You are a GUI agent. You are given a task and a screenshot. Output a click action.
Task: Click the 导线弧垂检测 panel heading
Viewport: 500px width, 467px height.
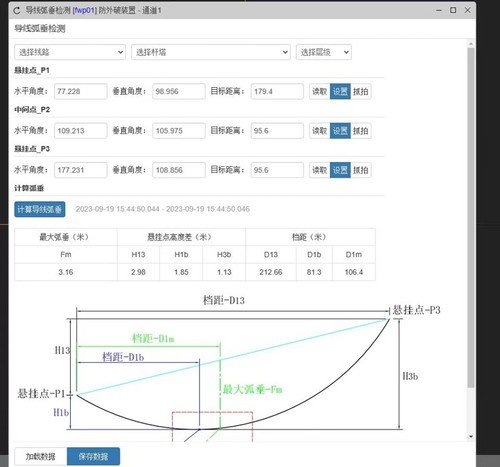(x=40, y=29)
